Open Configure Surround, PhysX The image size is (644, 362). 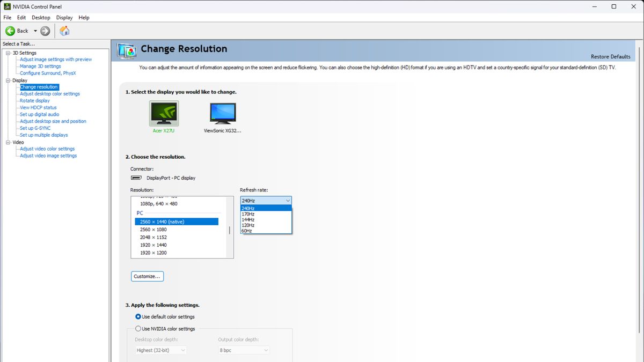point(48,73)
